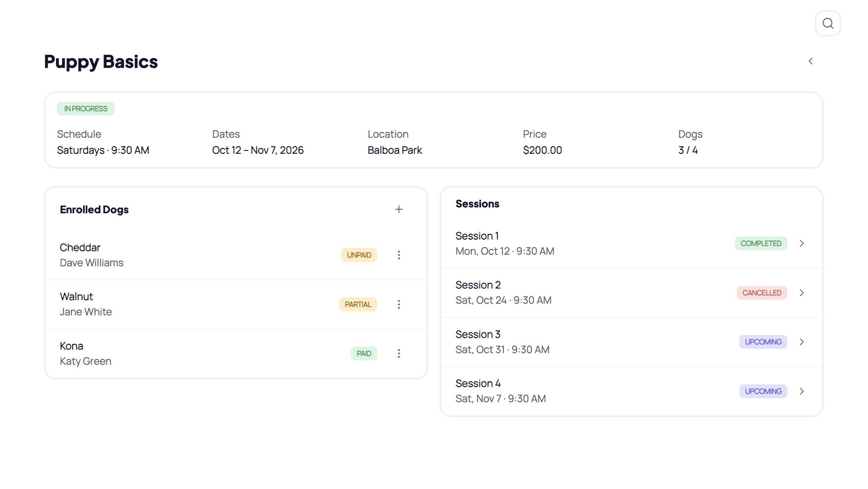Select the Kona dog name
The width and height of the screenshot is (868, 489).
pyautogui.click(x=72, y=346)
